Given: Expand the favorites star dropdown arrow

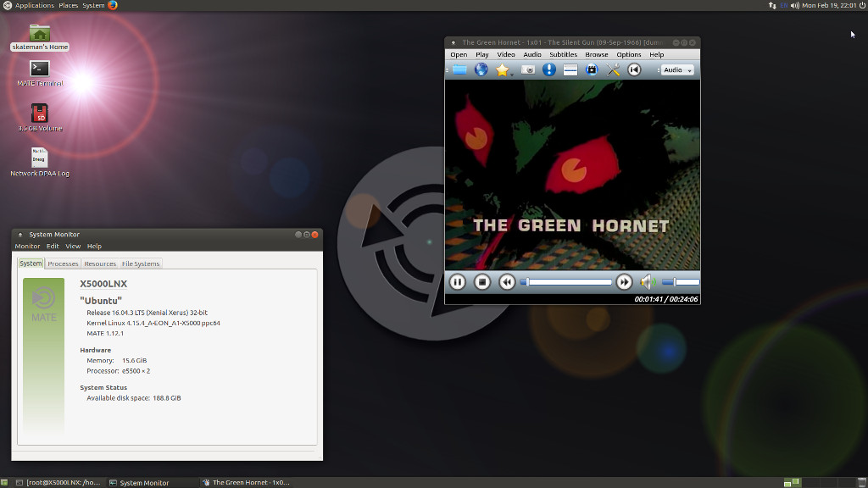Looking at the screenshot, I should click(x=511, y=75).
